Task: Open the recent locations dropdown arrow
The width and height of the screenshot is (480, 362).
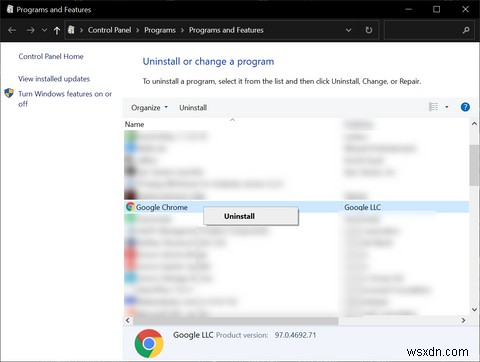Action: (x=44, y=30)
